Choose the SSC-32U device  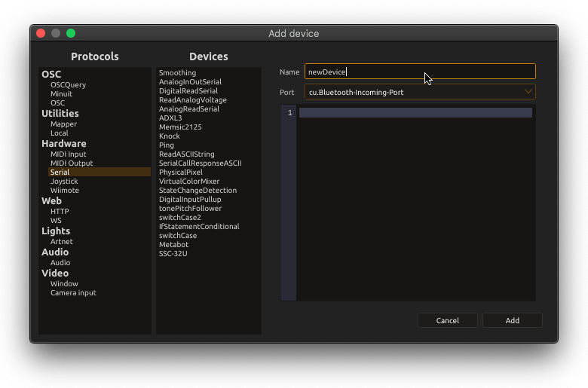[173, 253]
